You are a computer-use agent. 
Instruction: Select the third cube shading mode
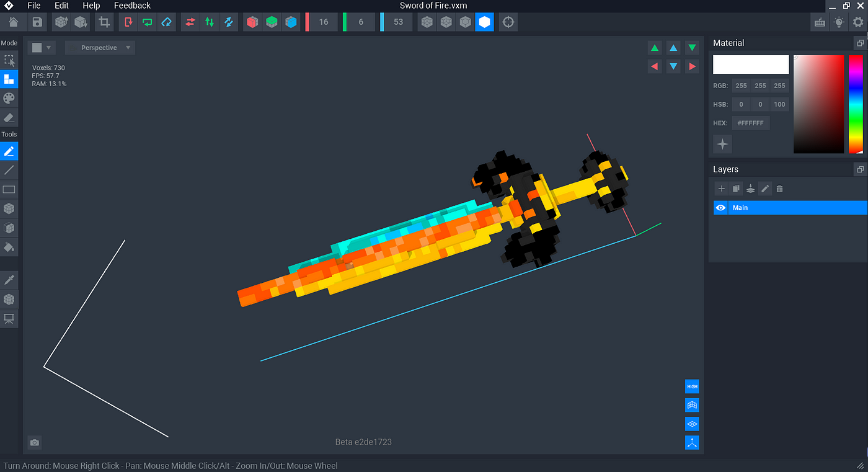[465, 22]
